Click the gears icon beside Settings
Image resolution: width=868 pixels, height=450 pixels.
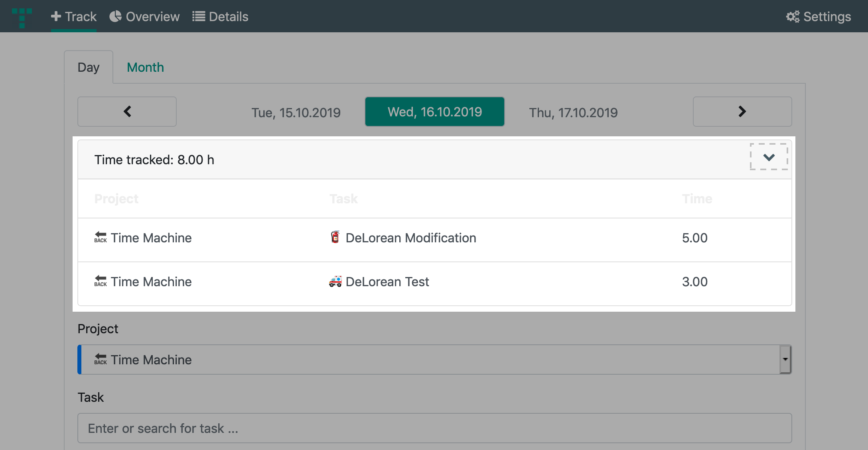pos(793,16)
